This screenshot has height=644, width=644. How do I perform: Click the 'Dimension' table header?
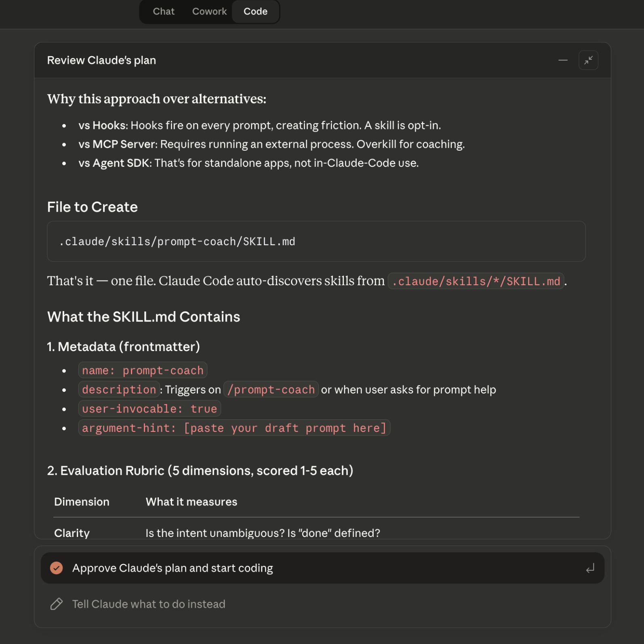[x=82, y=502]
